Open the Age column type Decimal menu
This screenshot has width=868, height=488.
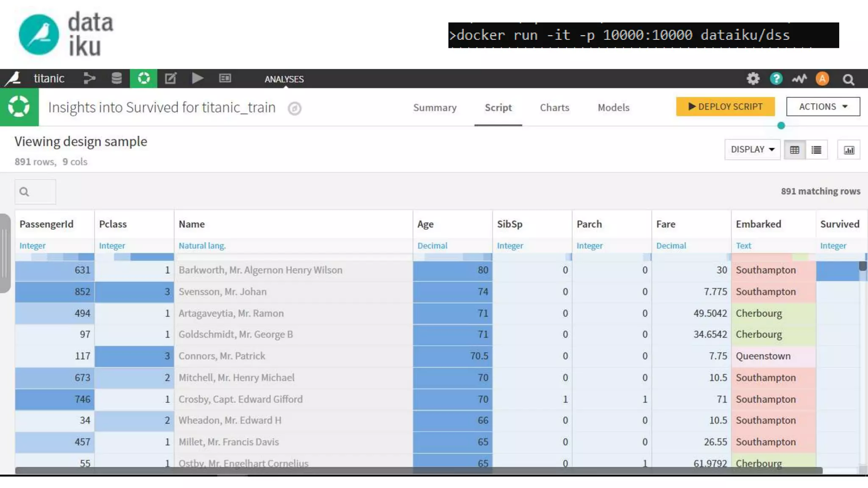[x=432, y=246]
